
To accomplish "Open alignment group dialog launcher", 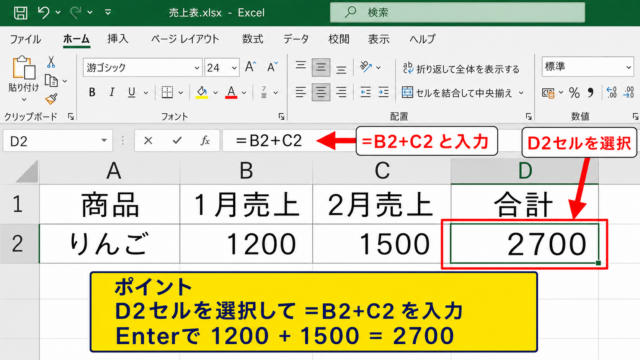I will (529, 117).
